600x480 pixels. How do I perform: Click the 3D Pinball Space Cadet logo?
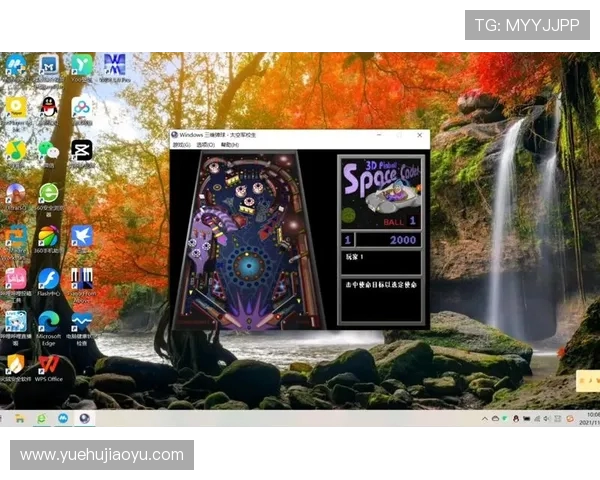pyautogui.click(x=381, y=192)
